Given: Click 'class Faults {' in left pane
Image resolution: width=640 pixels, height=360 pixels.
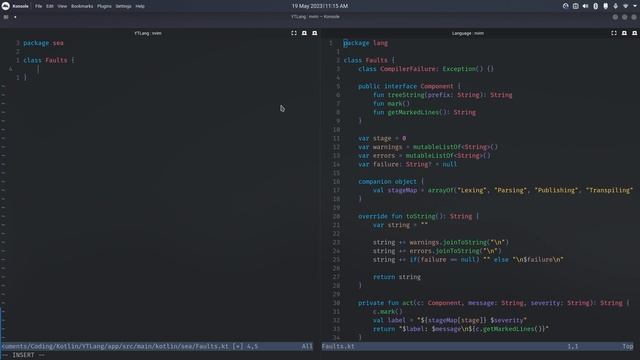Looking at the screenshot, I should [49, 60].
